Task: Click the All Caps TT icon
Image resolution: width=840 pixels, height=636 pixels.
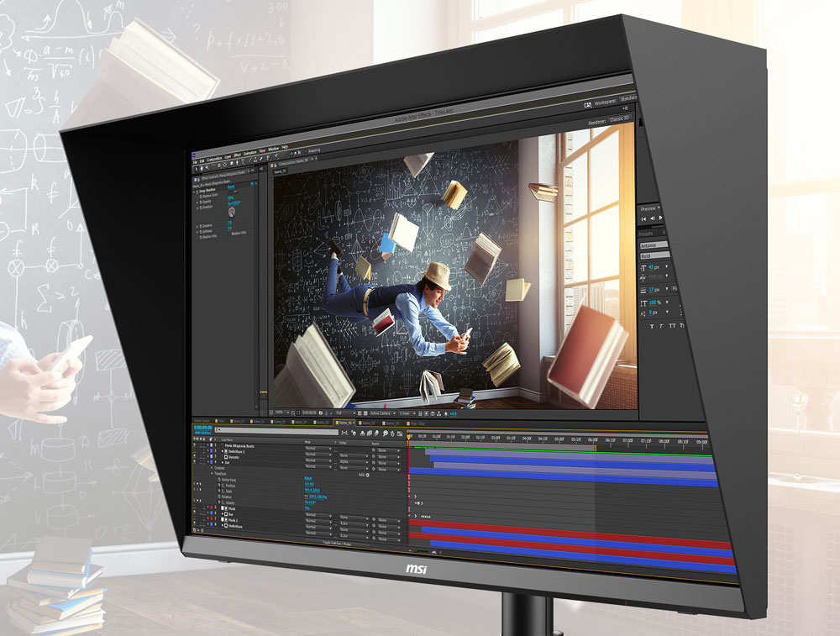Action: pos(673,325)
